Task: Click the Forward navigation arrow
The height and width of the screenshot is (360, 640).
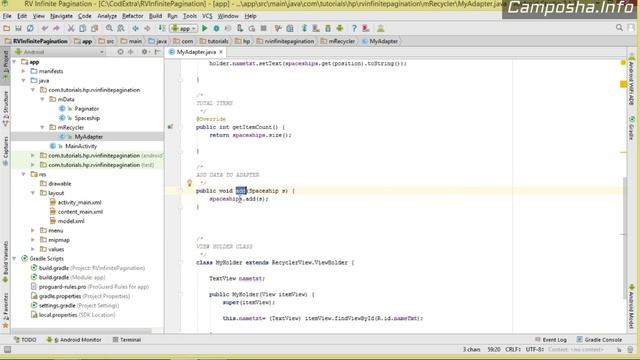Action: coord(147,29)
